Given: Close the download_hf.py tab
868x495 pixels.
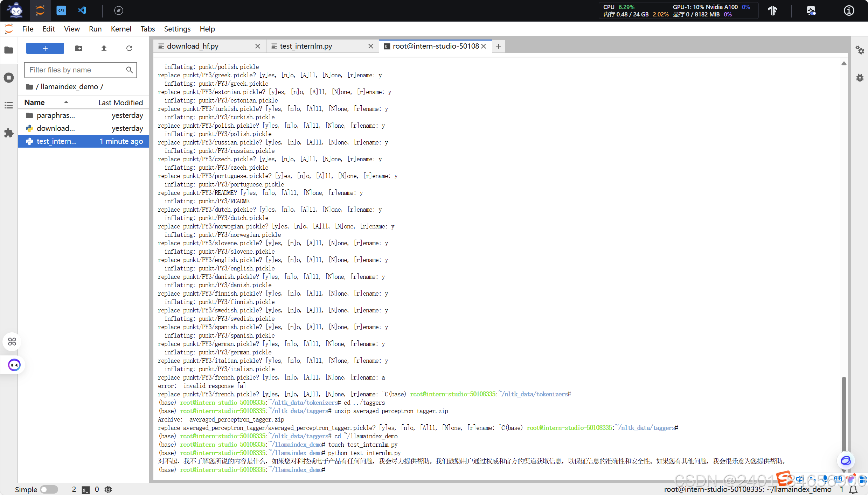Looking at the screenshot, I should tap(258, 46).
